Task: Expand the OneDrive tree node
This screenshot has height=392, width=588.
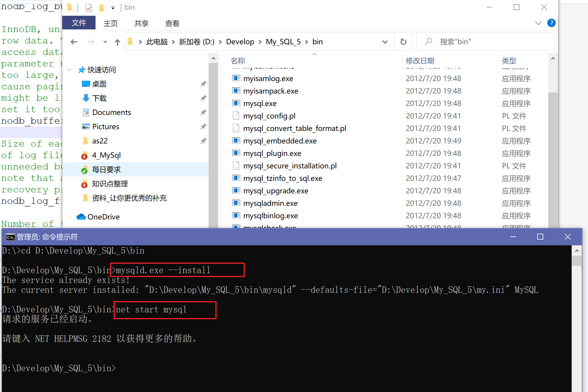Action: pyautogui.click(x=69, y=216)
